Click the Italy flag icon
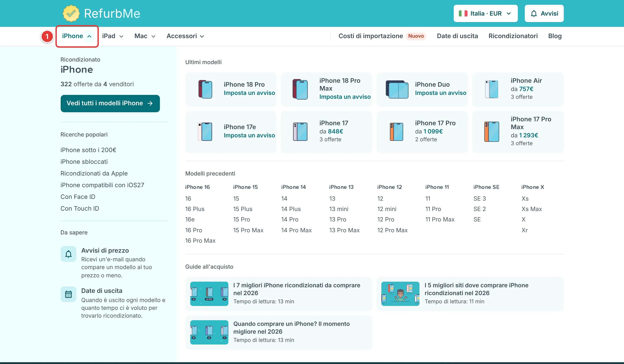Screen dimensions: 624x364 463,13
